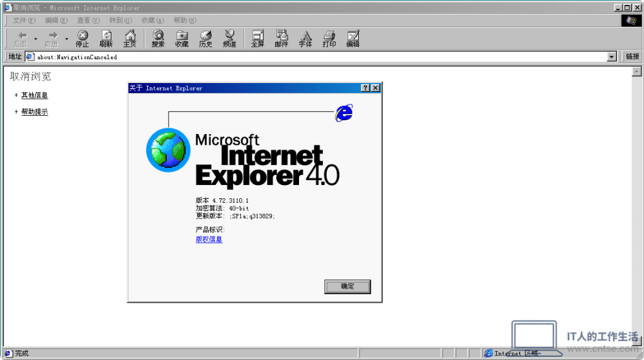
Task: Go to home page with 主页 icon
Action: 130,39
